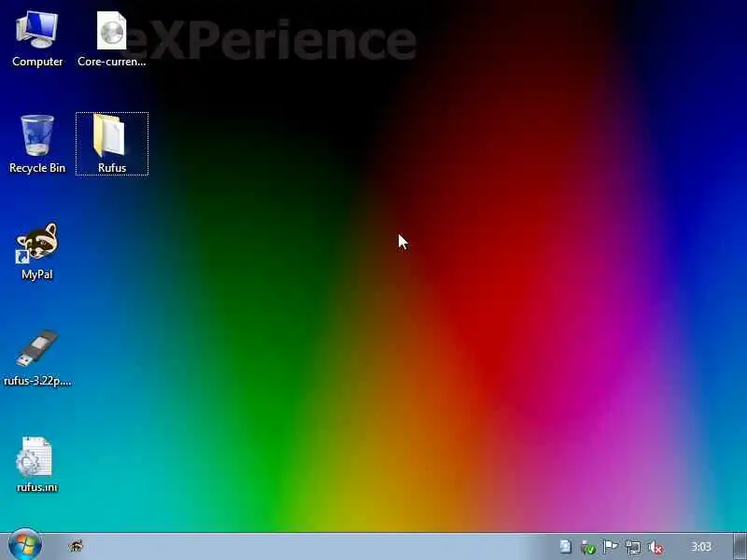
Task: Open Safely Remove Hardware tray icon
Action: pos(588,547)
